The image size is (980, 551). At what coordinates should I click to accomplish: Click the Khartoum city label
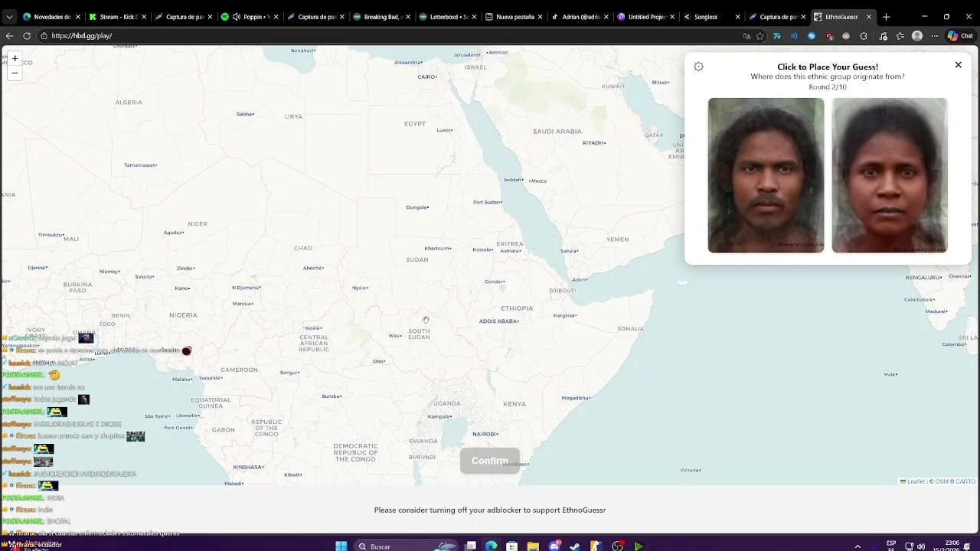click(438, 248)
